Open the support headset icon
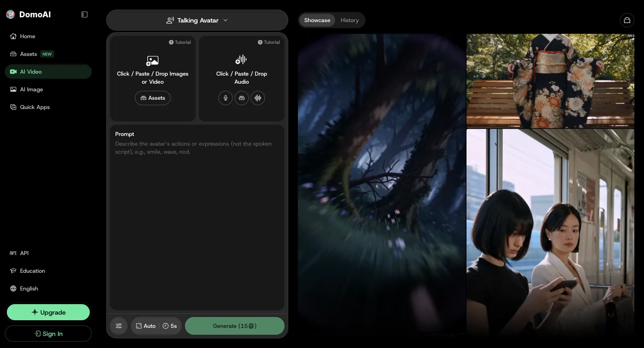This screenshot has height=348, width=644. pyautogui.click(x=627, y=20)
